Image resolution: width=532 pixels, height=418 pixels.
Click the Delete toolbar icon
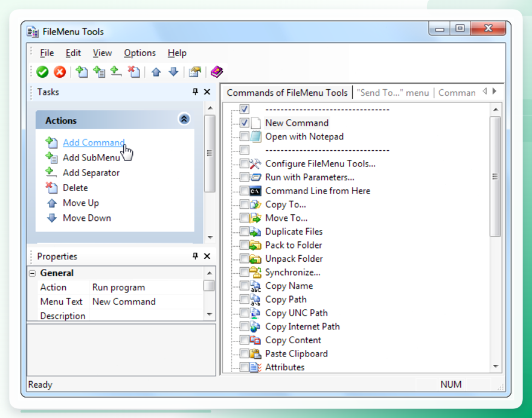pos(133,72)
